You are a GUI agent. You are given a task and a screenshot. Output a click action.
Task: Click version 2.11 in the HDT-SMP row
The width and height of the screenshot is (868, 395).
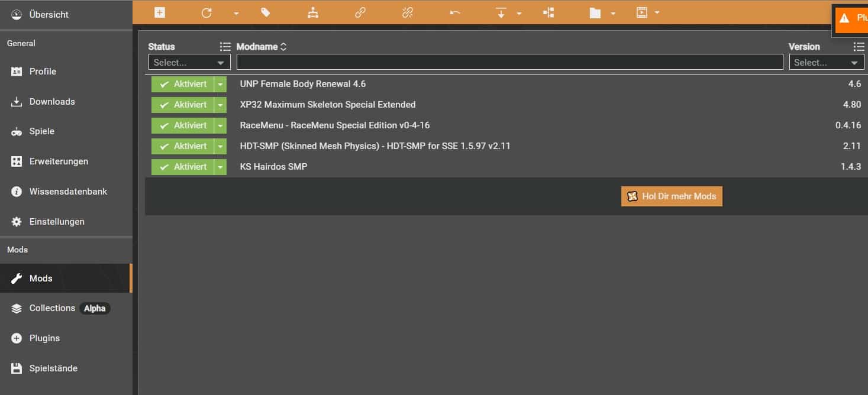pyautogui.click(x=852, y=146)
